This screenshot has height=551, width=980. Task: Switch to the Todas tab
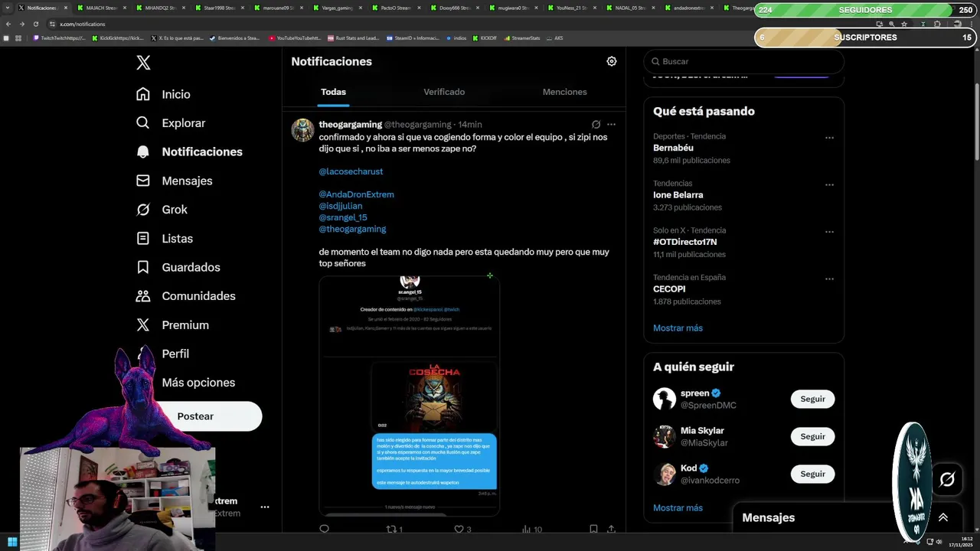[333, 92]
